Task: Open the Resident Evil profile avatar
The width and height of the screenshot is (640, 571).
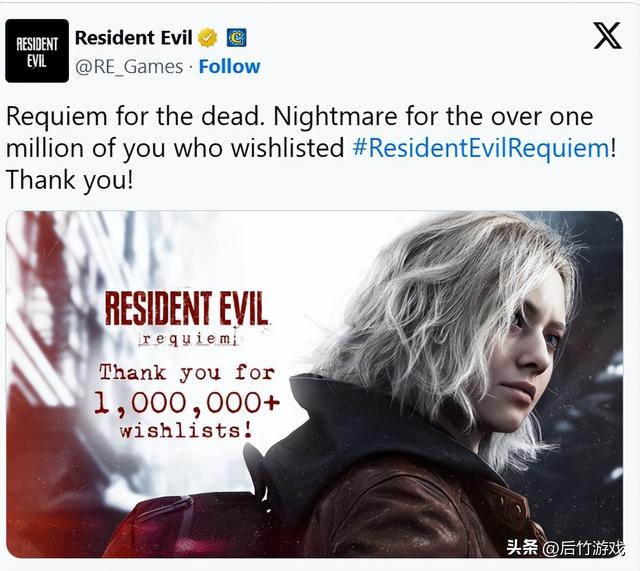Action: [x=37, y=51]
